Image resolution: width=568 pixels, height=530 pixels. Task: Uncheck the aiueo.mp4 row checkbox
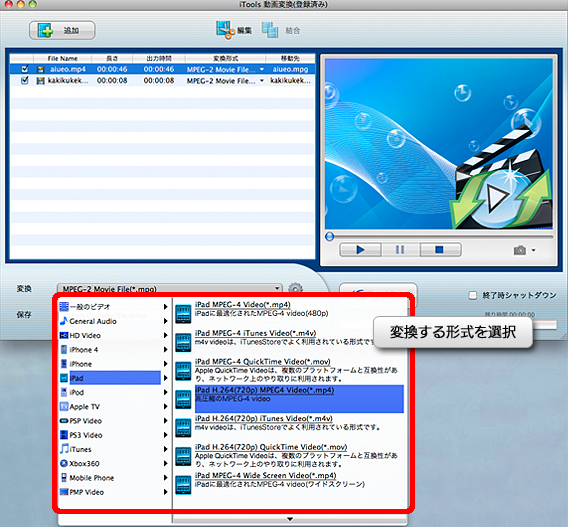[x=25, y=69]
